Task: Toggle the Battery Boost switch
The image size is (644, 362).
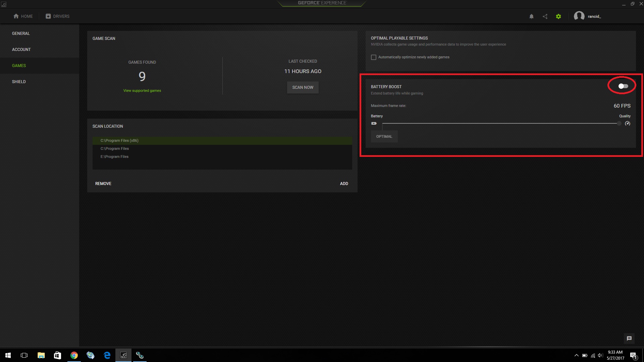Action: coord(623,86)
